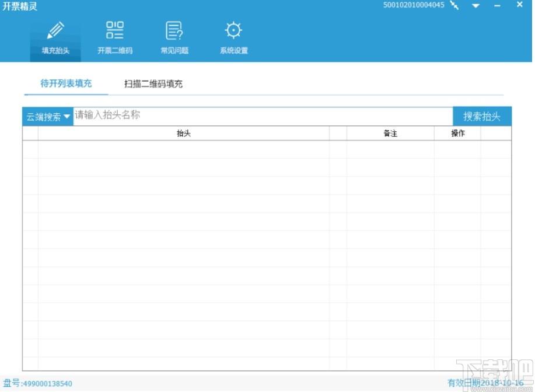Click the 有效日期 status bar text
The height and width of the screenshot is (392, 535).
click(485, 383)
